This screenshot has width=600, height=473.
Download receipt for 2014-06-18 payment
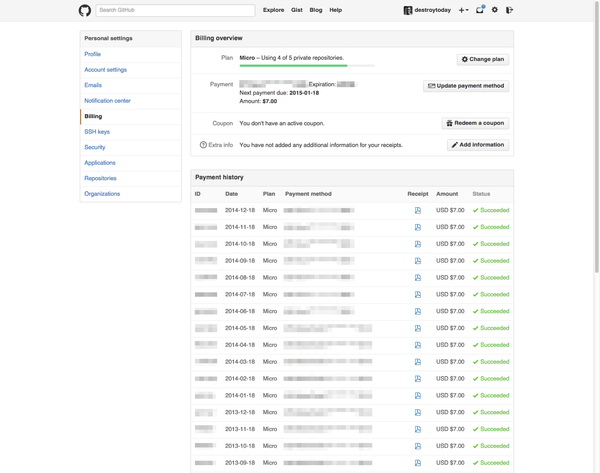pos(418,312)
